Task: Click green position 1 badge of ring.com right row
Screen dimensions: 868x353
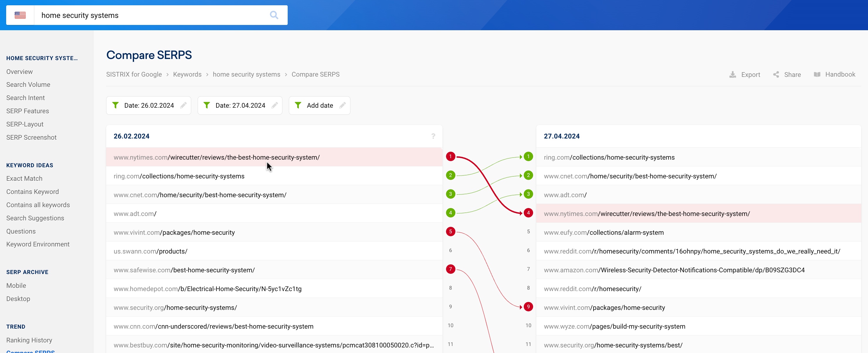Action: (x=528, y=156)
